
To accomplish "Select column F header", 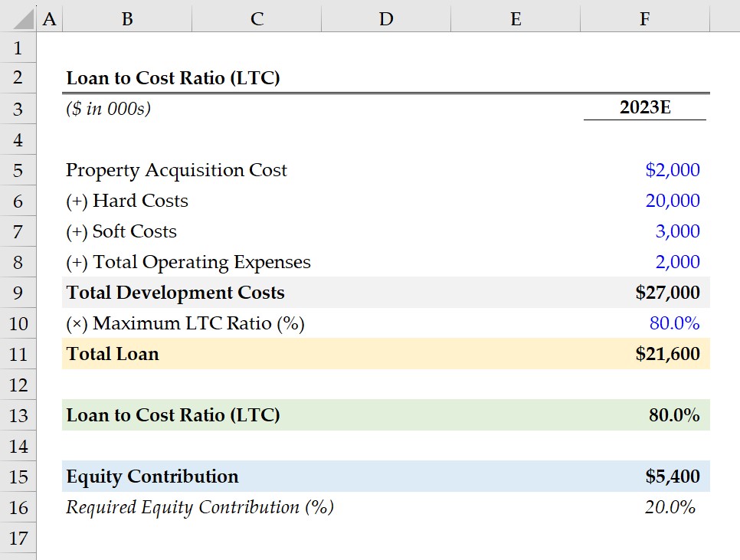I will click(x=645, y=19).
